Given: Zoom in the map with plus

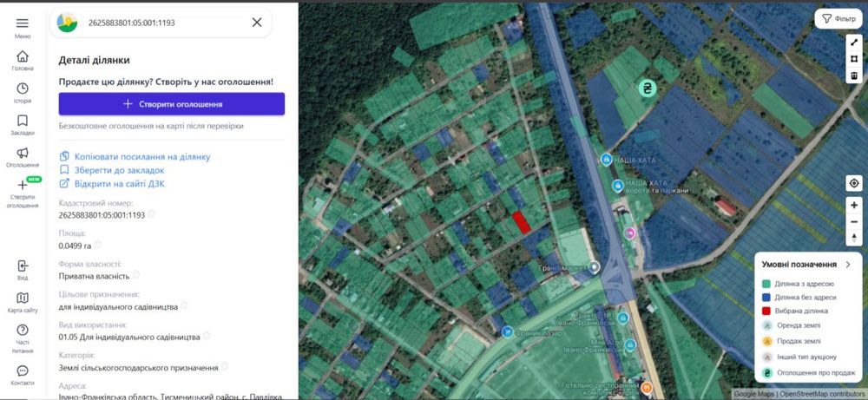Looking at the screenshot, I should pos(854,206).
